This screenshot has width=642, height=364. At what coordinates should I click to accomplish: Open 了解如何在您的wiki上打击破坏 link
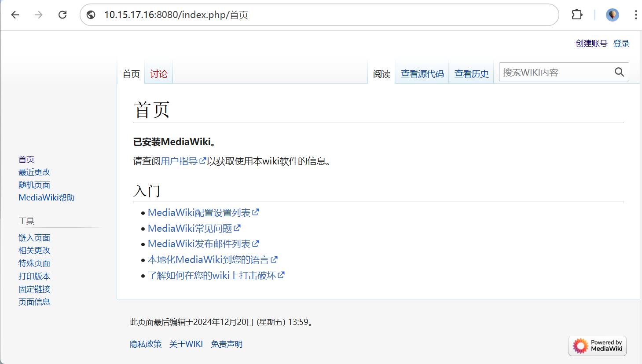click(216, 276)
